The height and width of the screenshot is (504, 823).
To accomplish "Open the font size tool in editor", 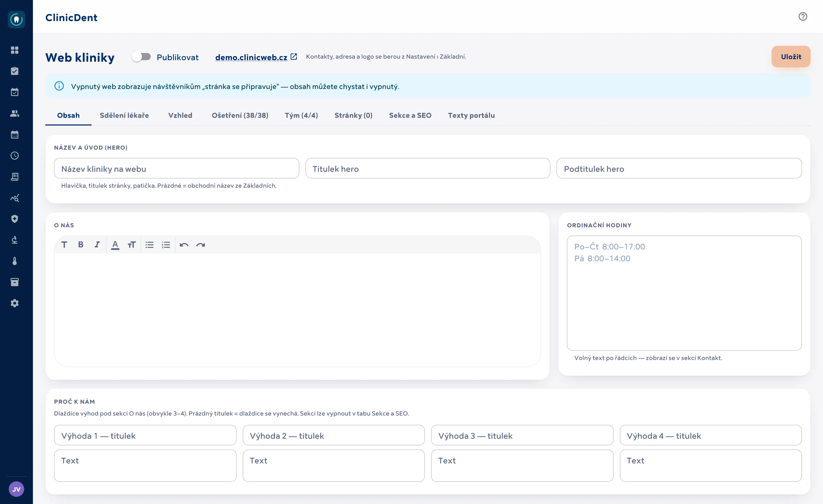I will [132, 245].
